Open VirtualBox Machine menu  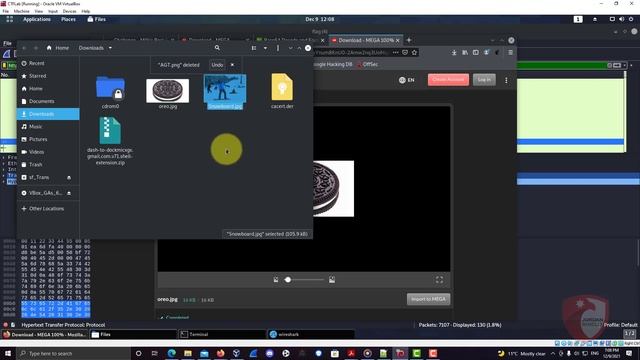point(22,11)
